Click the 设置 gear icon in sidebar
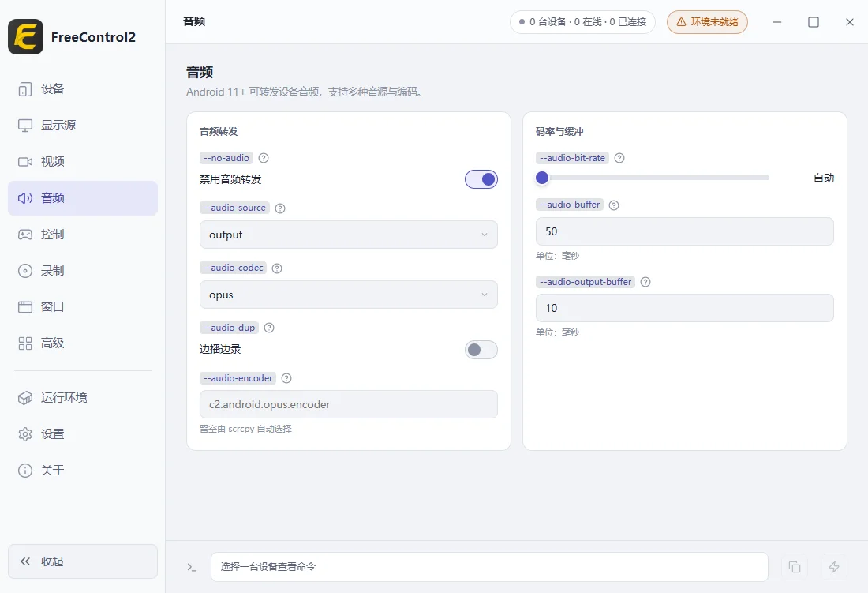Screen dimensions: 868x593 coord(25,434)
